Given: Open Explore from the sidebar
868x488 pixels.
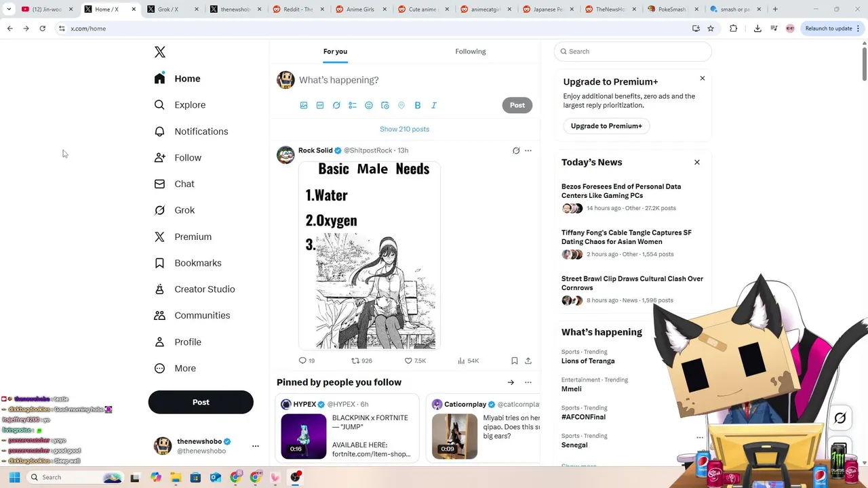Looking at the screenshot, I should click(x=180, y=105).
